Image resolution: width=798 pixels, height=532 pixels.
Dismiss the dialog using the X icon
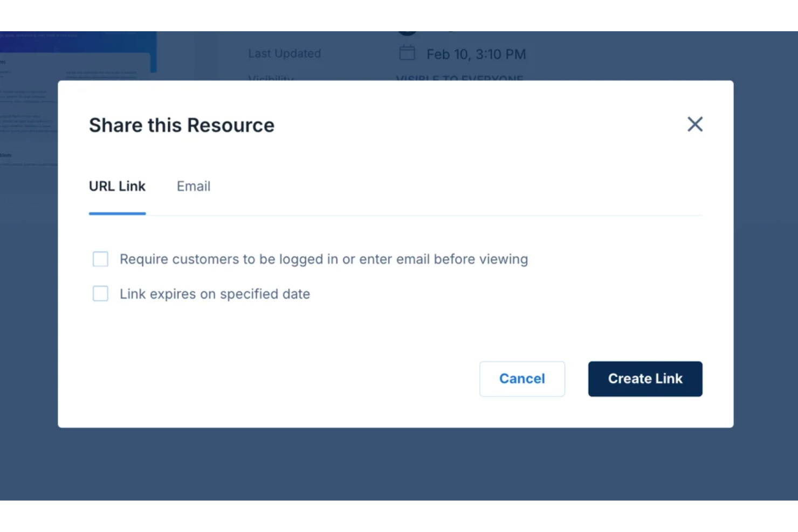coord(695,125)
